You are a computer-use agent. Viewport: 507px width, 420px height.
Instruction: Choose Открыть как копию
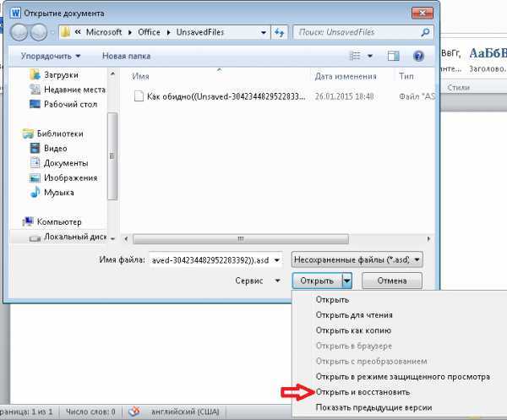353,330
